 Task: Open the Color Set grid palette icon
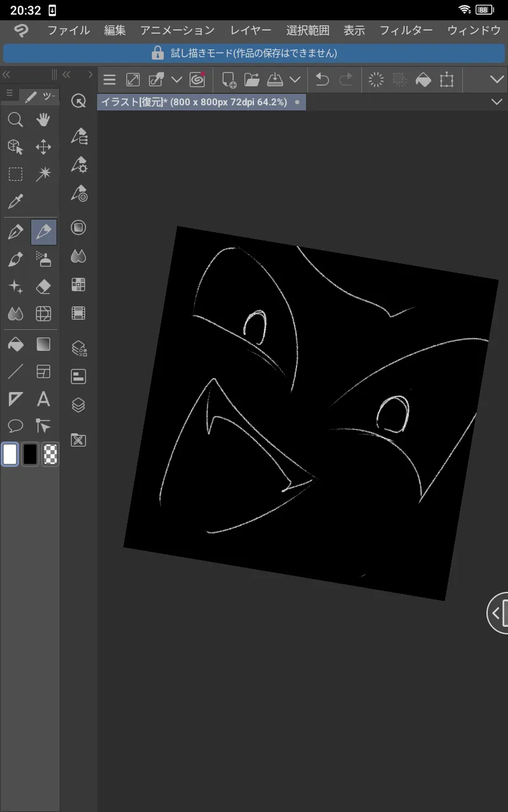pyautogui.click(x=79, y=284)
